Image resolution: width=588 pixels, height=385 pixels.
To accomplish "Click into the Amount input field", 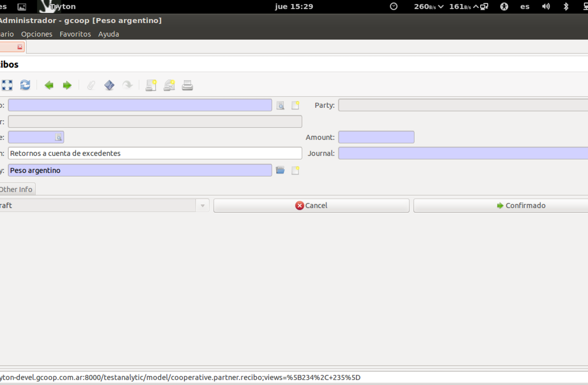I will tap(376, 137).
